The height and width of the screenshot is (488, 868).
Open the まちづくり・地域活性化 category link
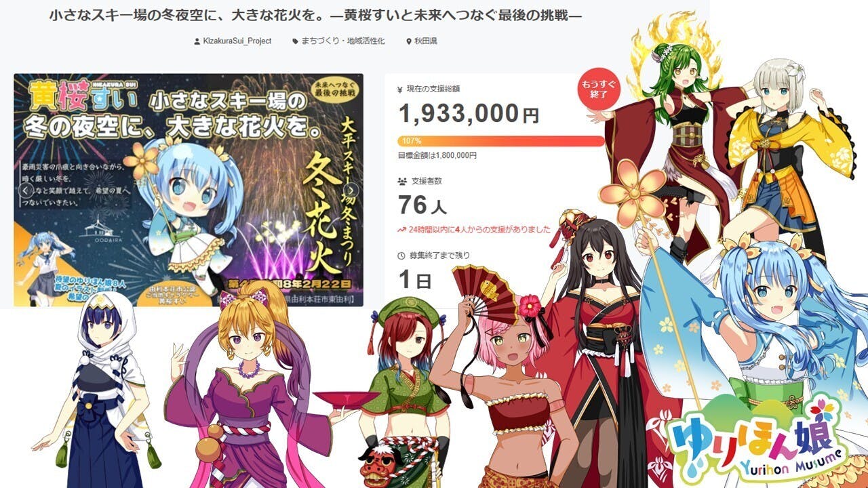click(x=342, y=41)
